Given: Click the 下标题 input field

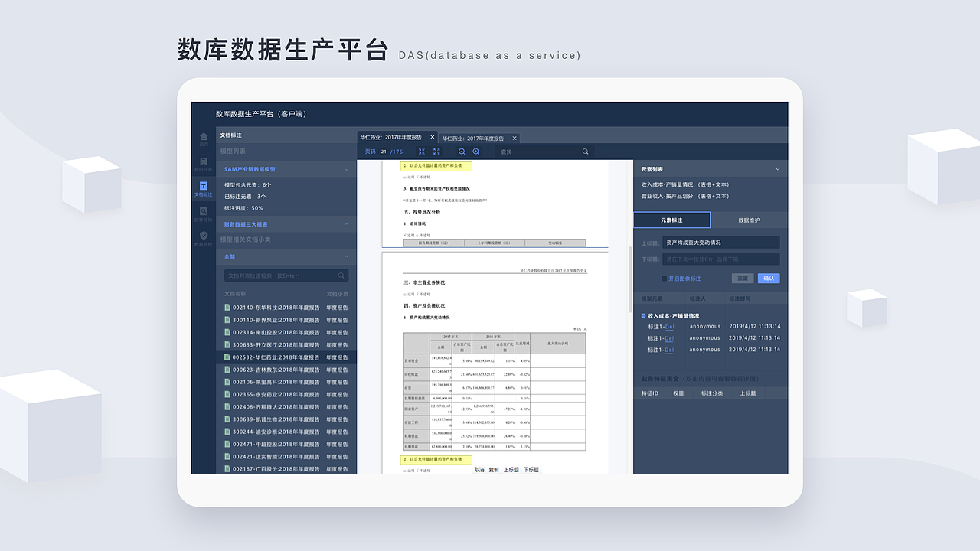Looking at the screenshot, I should pyautogui.click(x=721, y=259).
